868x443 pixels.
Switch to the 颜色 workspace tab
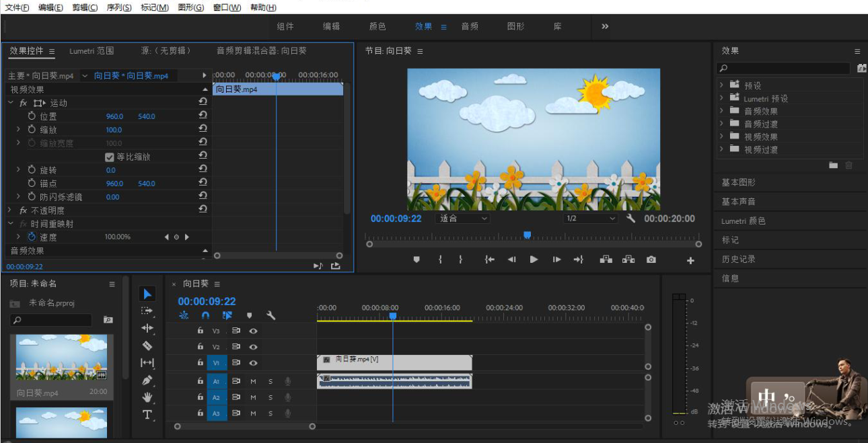[x=377, y=26]
